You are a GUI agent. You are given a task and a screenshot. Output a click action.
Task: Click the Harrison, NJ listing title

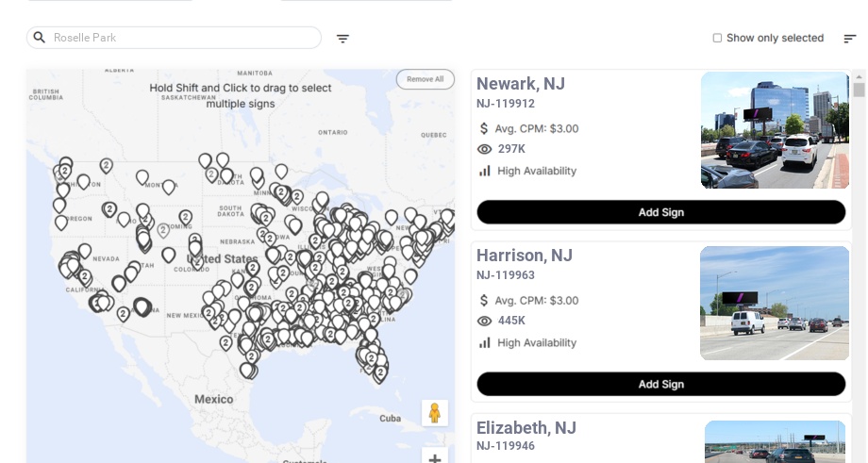click(x=525, y=256)
